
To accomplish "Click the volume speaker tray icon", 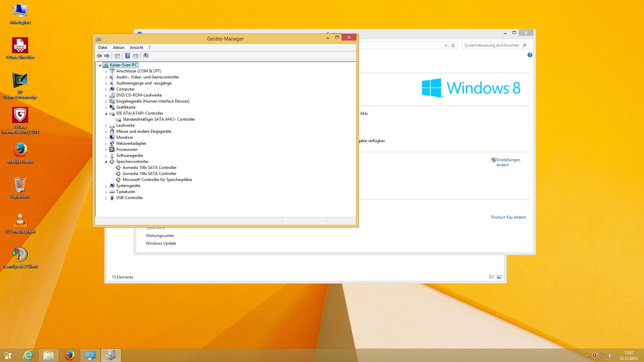I will point(611,356).
